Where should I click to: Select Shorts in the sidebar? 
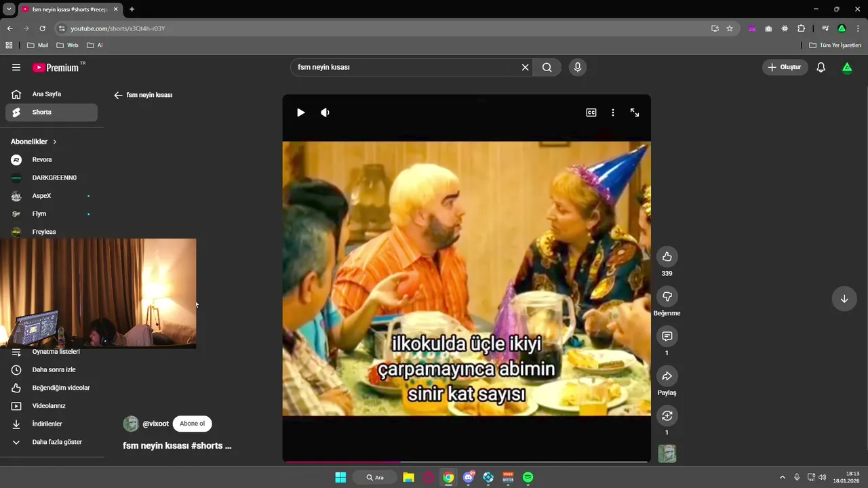tap(51, 112)
